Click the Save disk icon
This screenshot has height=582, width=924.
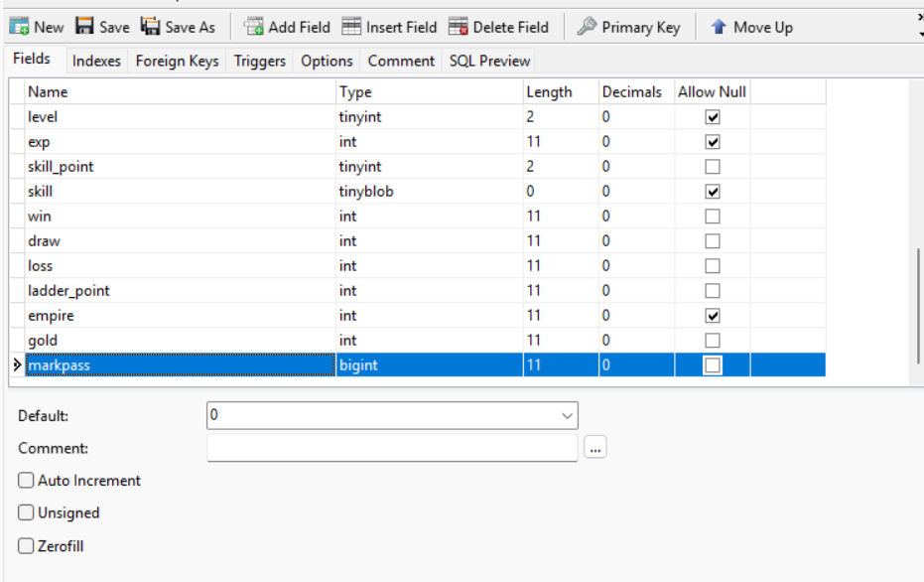(85, 27)
